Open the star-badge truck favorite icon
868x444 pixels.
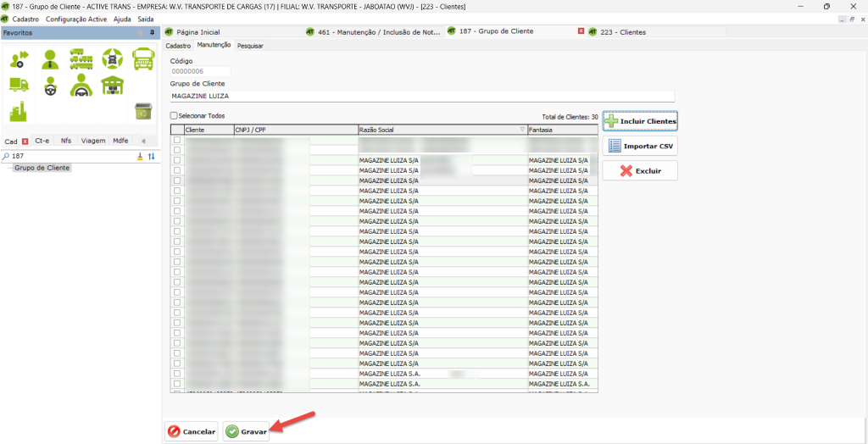click(x=112, y=59)
